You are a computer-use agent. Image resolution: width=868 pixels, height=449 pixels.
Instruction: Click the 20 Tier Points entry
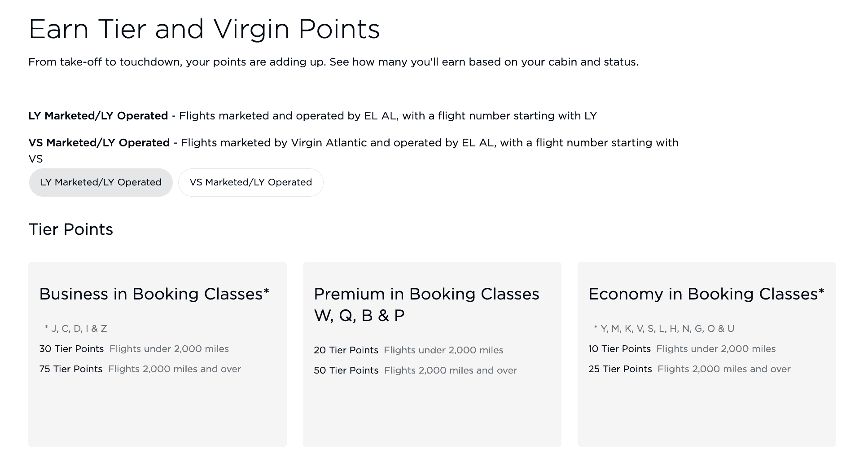point(346,350)
